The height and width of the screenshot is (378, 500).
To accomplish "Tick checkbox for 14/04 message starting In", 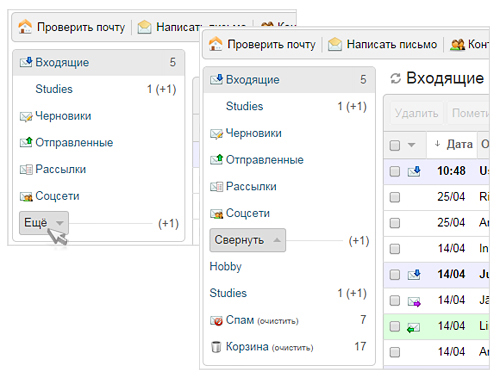I will [x=395, y=249].
